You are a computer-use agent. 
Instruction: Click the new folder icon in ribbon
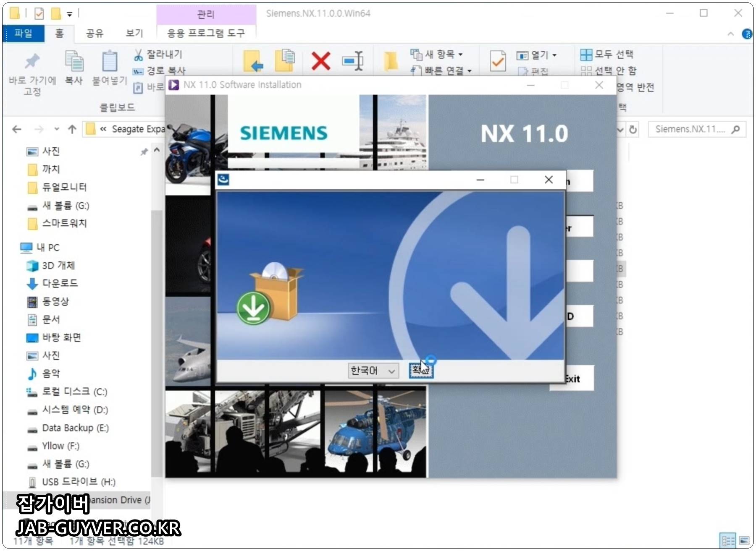pyautogui.click(x=391, y=61)
